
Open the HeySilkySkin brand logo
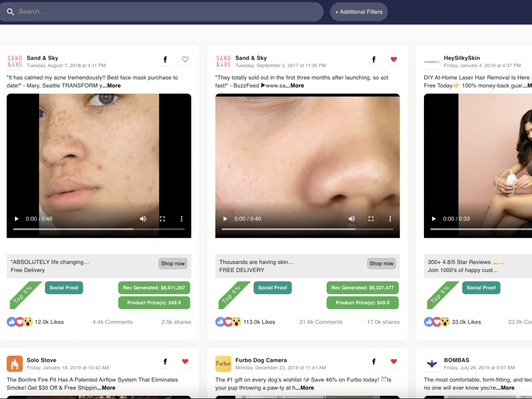tap(432, 62)
